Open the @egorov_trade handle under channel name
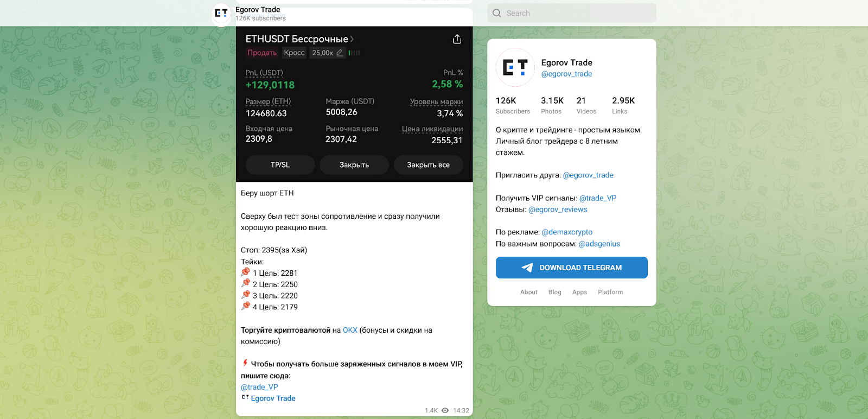 [x=566, y=74]
